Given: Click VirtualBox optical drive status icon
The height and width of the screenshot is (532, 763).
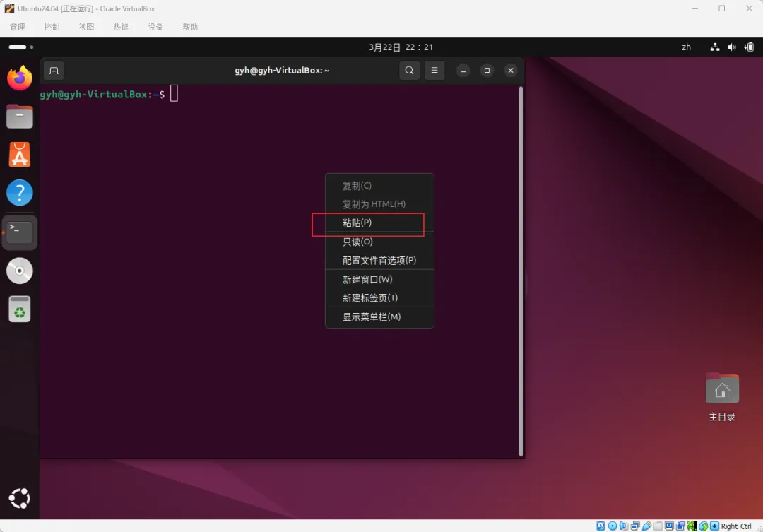Looking at the screenshot, I should 612,526.
